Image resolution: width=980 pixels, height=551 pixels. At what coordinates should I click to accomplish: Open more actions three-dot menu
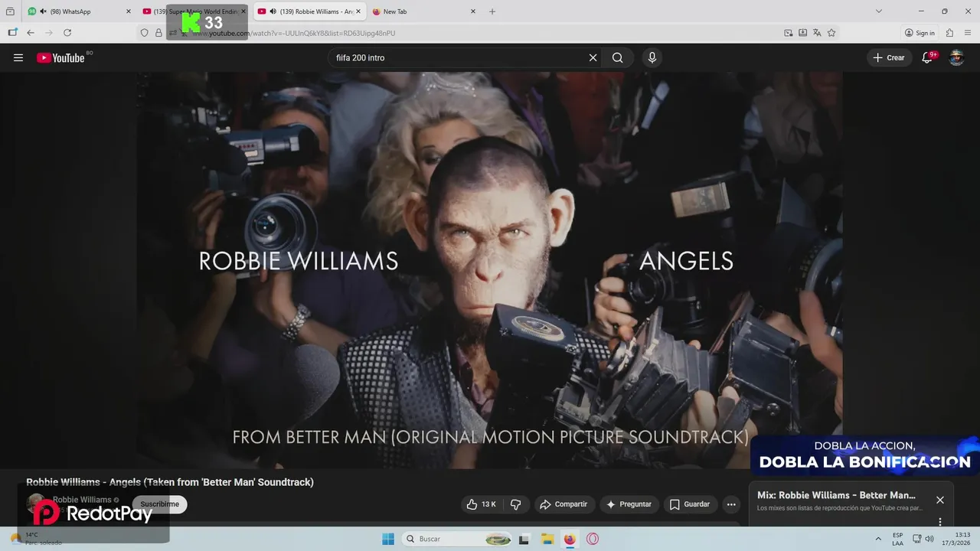coord(731,504)
